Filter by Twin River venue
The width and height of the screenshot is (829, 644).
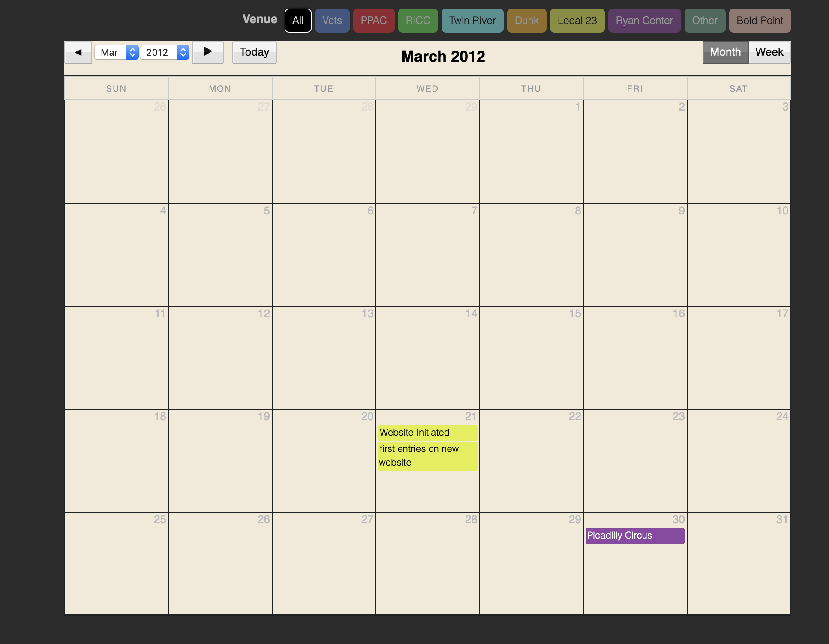click(472, 21)
